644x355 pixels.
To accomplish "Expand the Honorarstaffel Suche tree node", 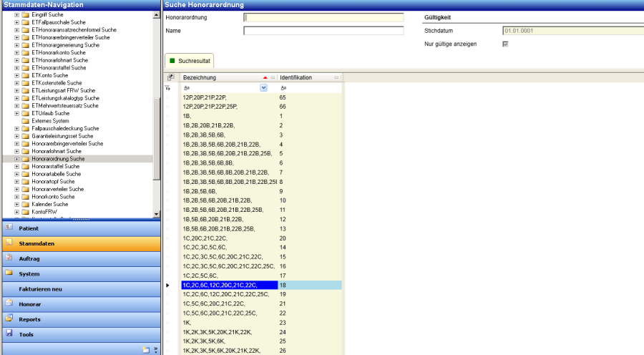I will [x=16, y=166].
